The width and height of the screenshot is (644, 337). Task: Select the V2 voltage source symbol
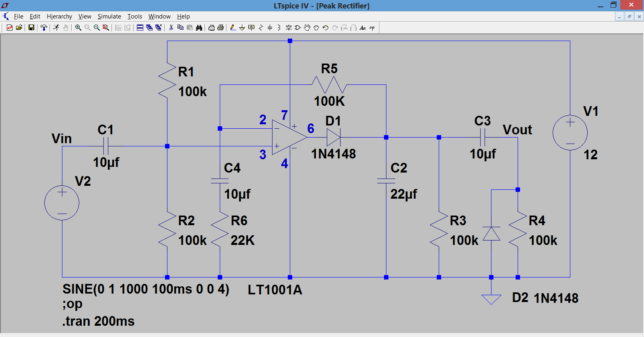(x=62, y=203)
